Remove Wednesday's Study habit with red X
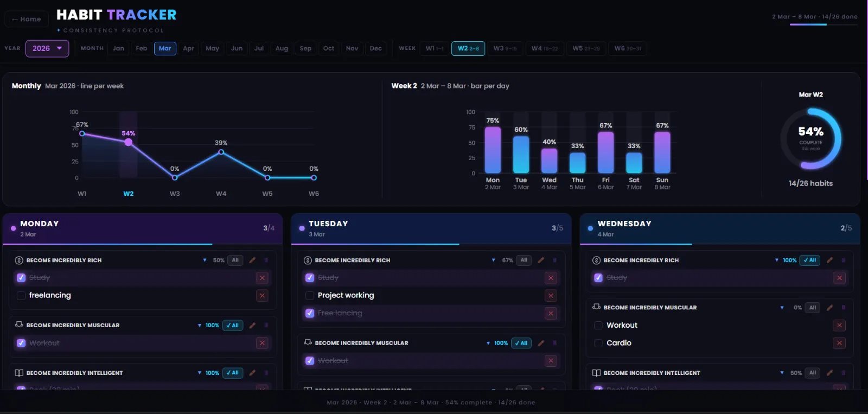Screen dimensions: 868x414 pos(839,278)
